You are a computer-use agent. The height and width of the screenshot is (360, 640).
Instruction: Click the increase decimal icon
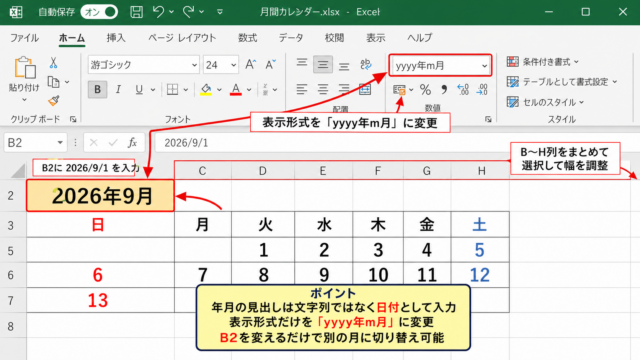pos(463,89)
